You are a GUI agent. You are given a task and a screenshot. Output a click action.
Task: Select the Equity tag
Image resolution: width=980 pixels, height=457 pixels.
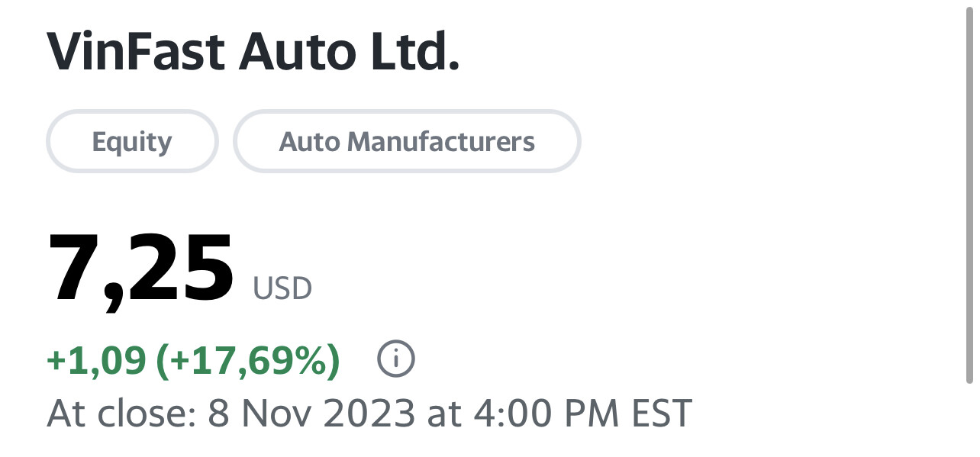132,142
